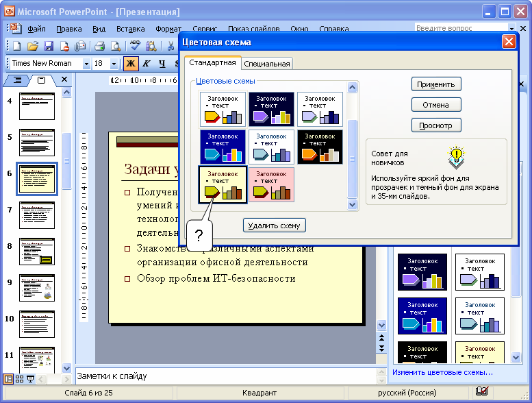Click the Просмотр button
This screenshot has width=532, height=403.
[x=436, y=125]
